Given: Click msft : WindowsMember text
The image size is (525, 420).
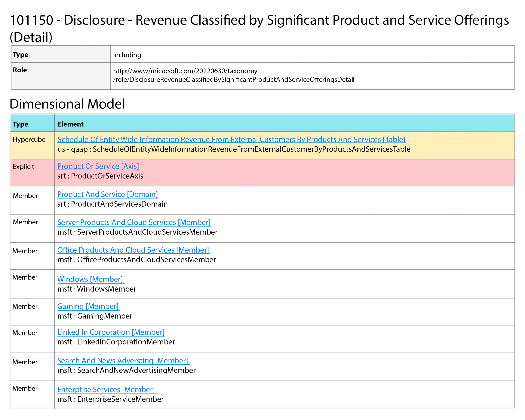Looking at the screenshot, I should pyautogui.click(x=97, y=289).
